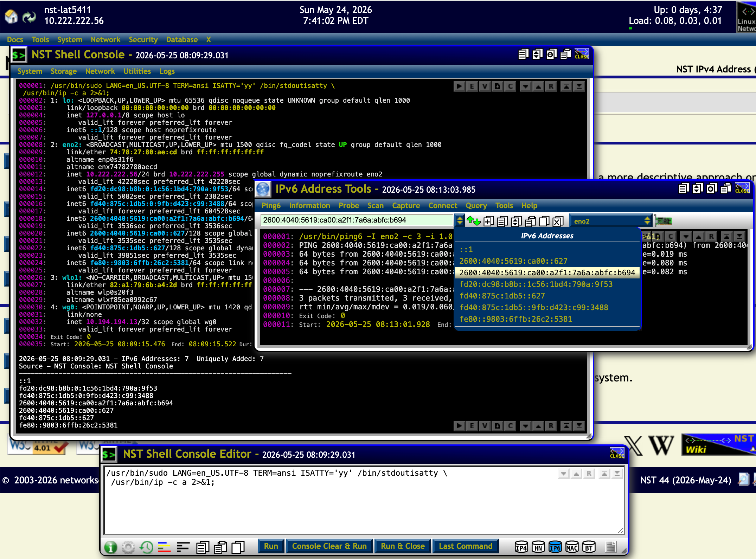756x559 pixels.
Task: Select the HN database icon in Console Editor
Action: (538, 547)
